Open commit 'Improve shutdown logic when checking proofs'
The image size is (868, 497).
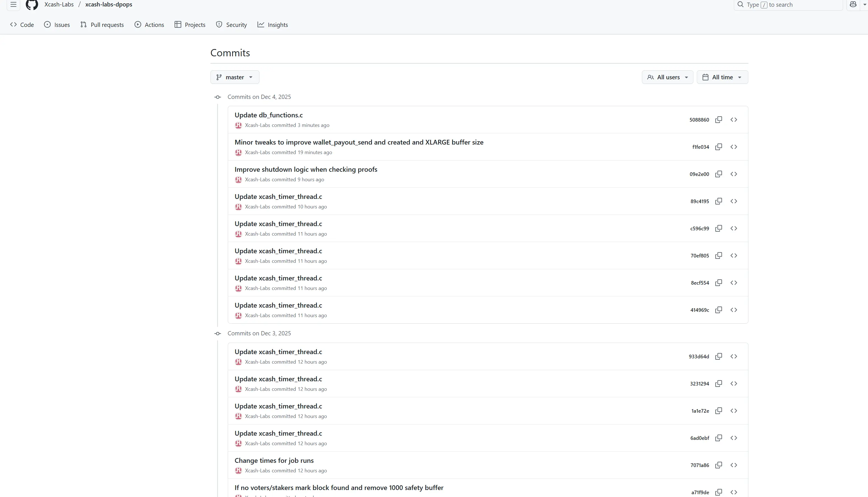306,169
